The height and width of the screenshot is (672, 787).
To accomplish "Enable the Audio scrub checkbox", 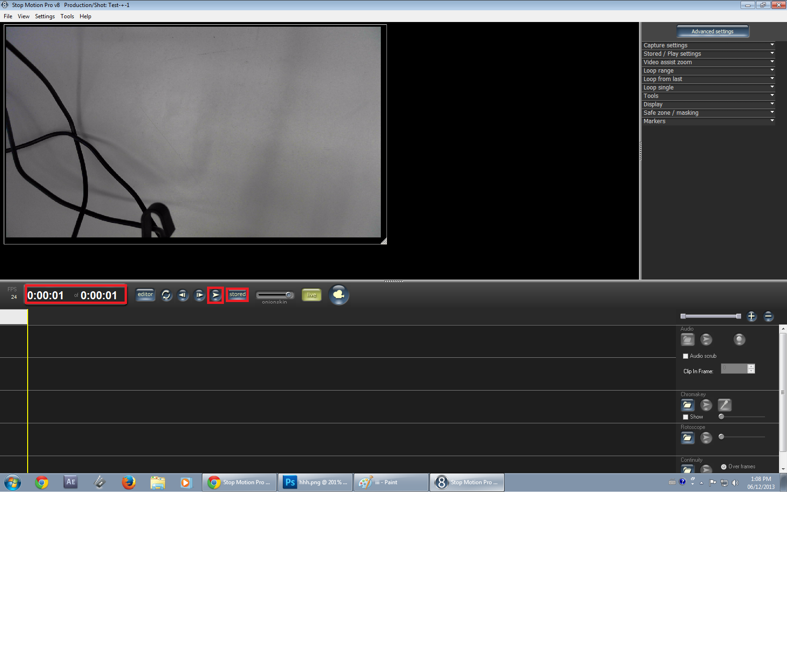I will coord(685,356).
